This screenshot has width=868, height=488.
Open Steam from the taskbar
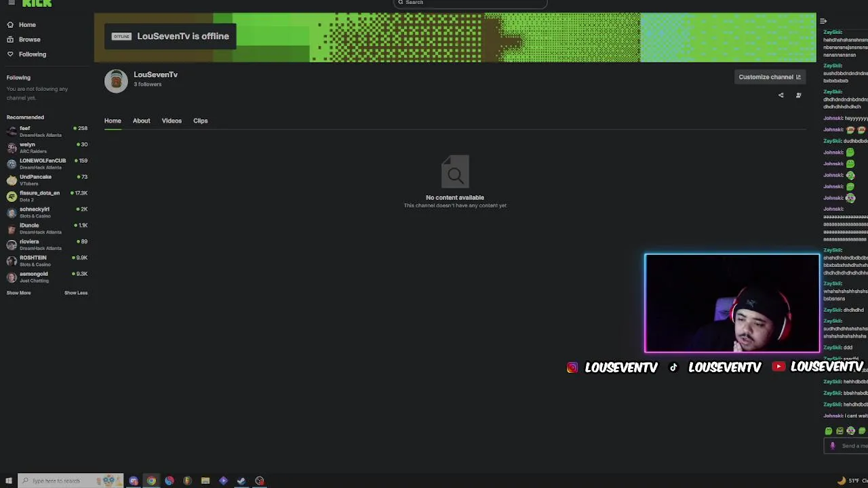241,481
